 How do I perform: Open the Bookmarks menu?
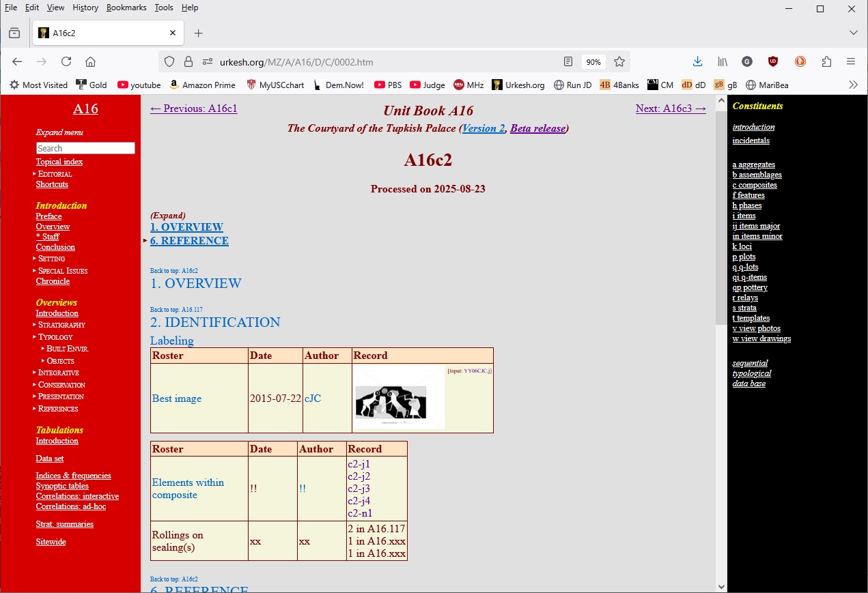click(126, 8)
